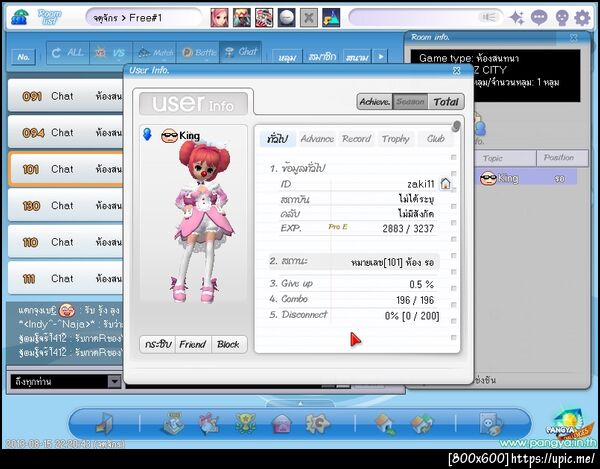Expand bottom toolbar with small up arrow

click(x=300, y=404)
